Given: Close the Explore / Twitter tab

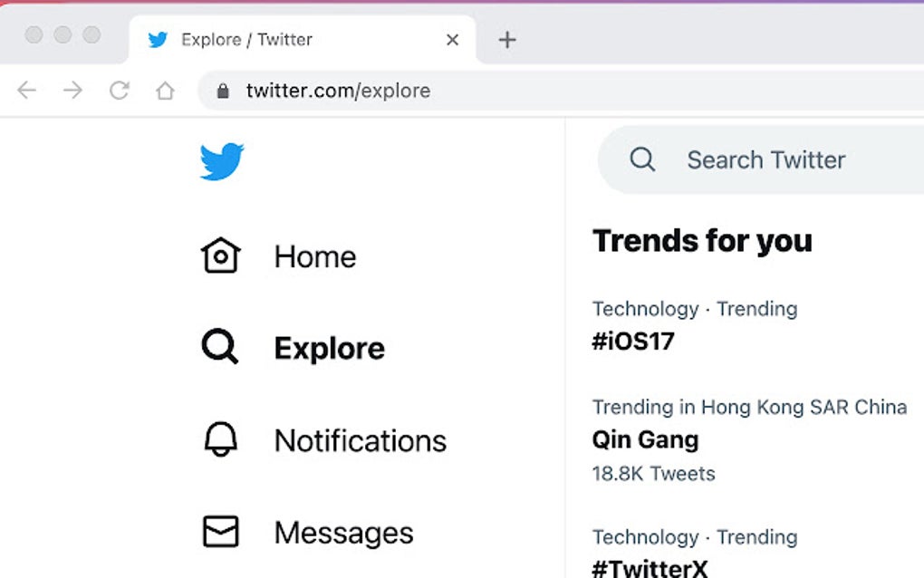Looking at the screenshot, I should pyautogui.click(x=453, y=40).
